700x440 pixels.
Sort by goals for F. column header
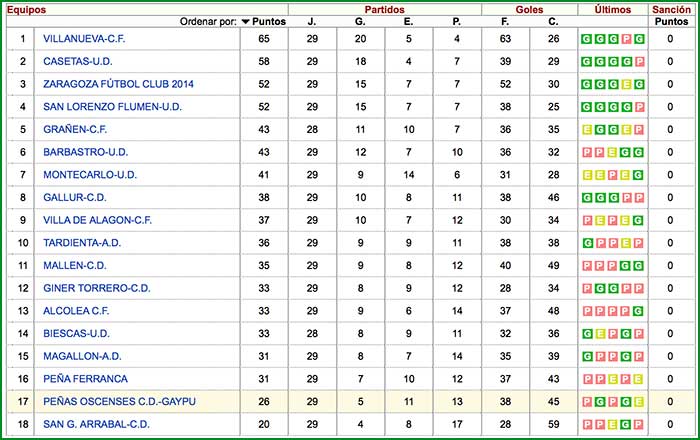[506, 21]
